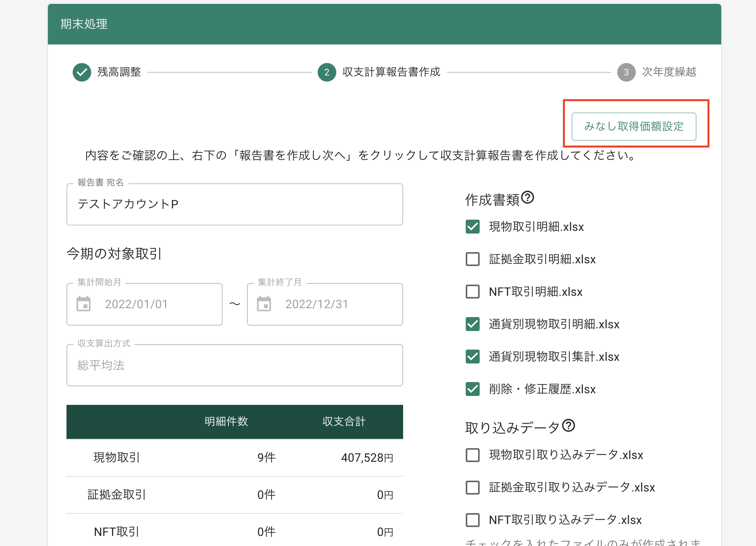The height and width of the screenshot is (546, 756).
Task: Check 証拠金取引明細.xlsx checkbox
Action: (x=473, y=259)
